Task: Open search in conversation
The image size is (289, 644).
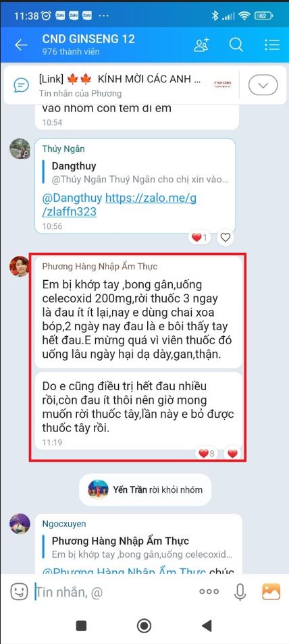Action: (236, 45)
